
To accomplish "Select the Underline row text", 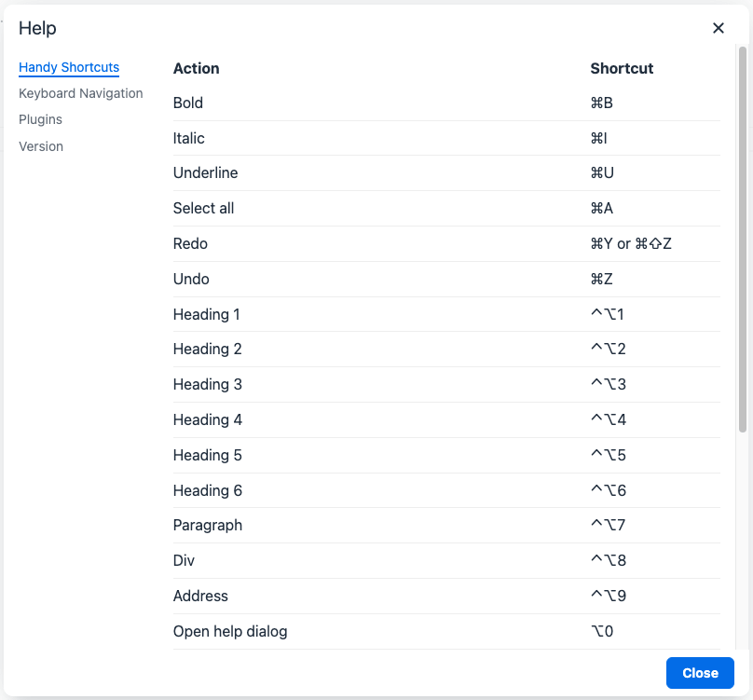I will tap(206, 172).
